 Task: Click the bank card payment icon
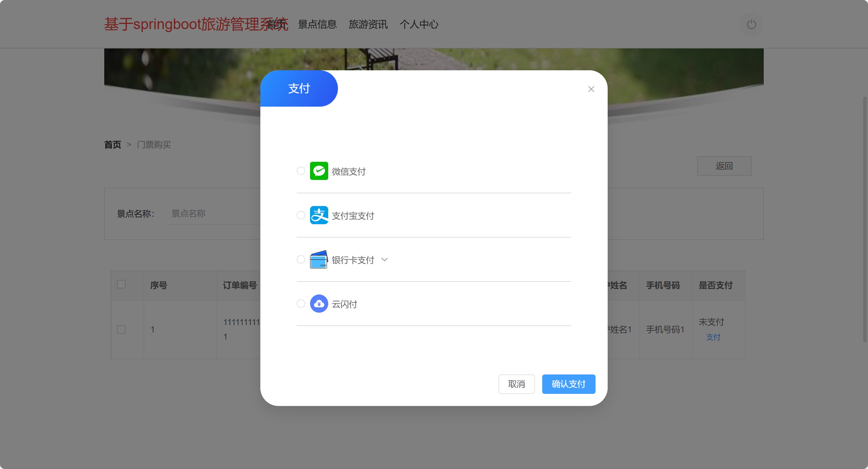click(319, 259)
